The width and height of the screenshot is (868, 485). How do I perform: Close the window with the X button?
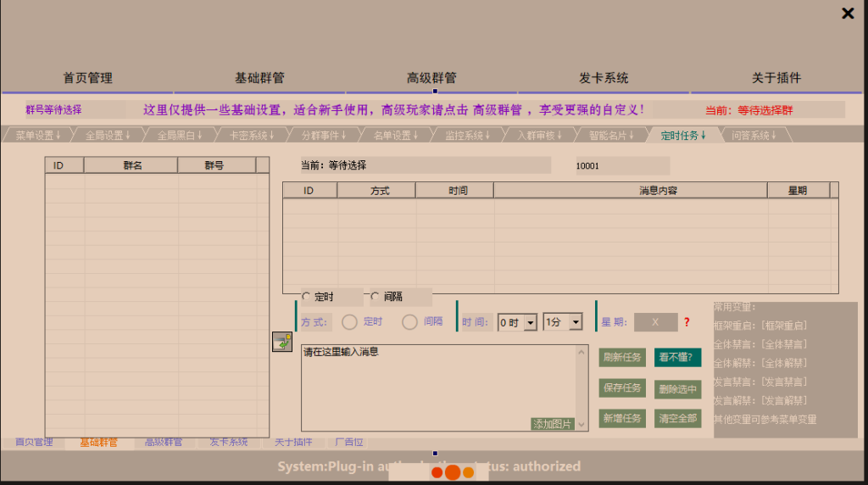click(848, 14)
